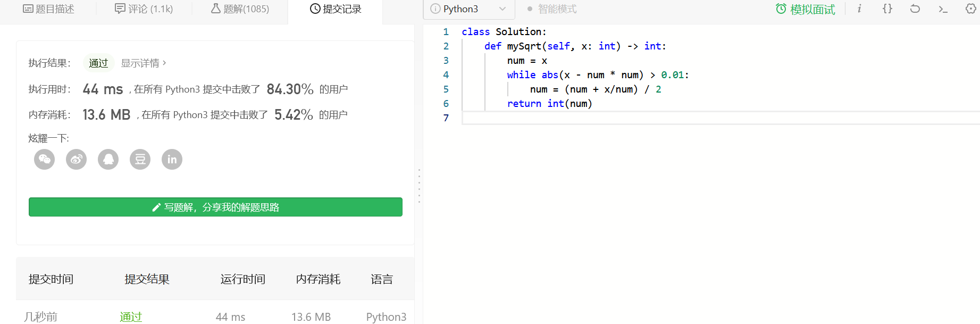Click the 内存消耗 column header
Viewport: 980px width, 324px height.
click(319, 279)
